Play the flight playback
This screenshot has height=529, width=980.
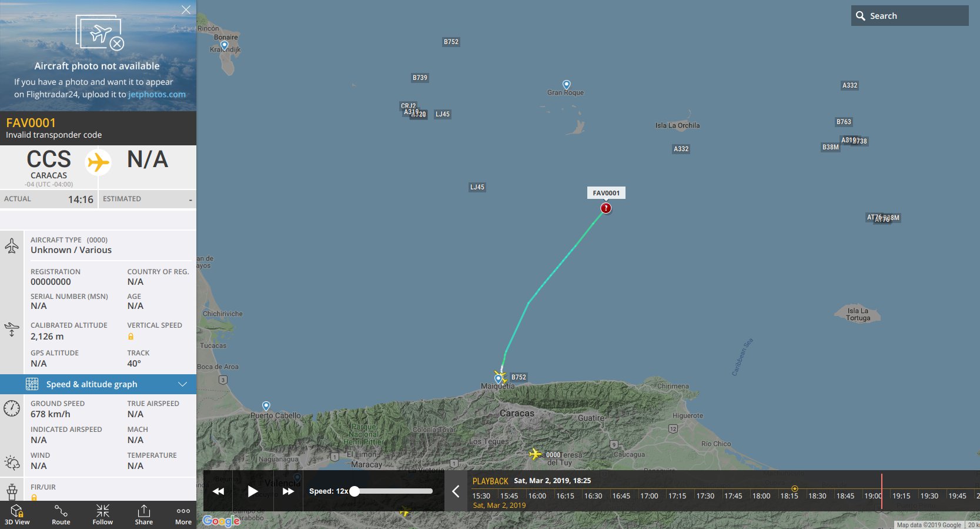pos(253,491)
